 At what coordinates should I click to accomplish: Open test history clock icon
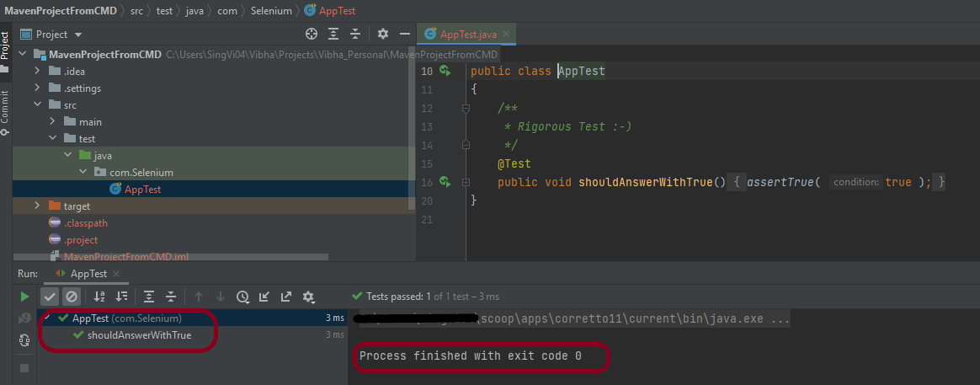coord(242,297)
